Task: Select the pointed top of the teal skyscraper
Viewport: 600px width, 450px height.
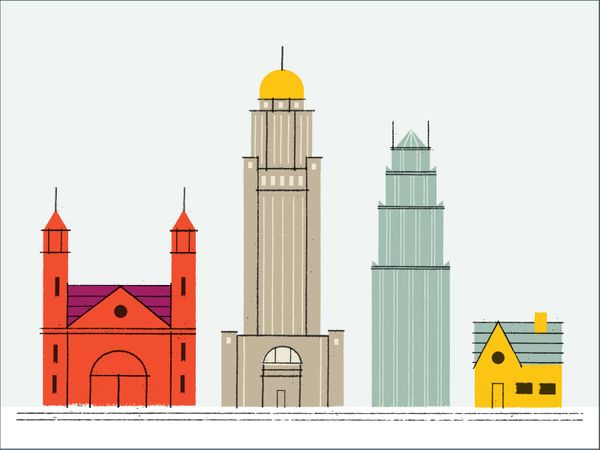Action: click(410, 140)
